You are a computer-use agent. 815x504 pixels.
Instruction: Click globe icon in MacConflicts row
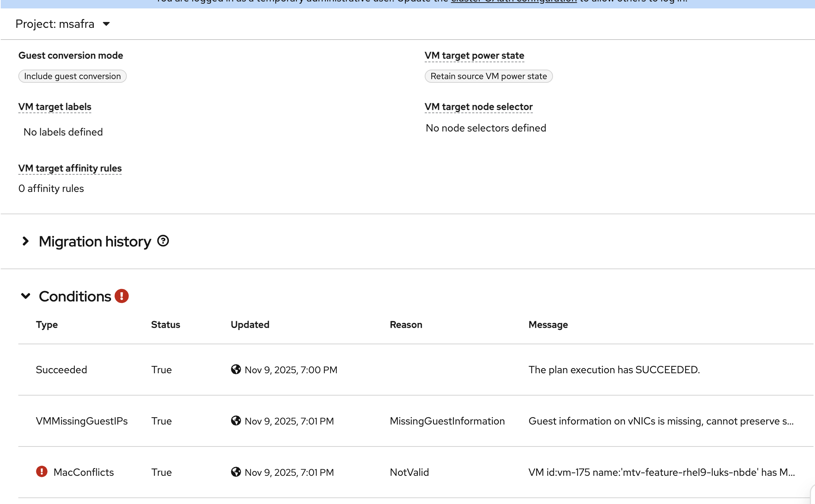[236, 472]
